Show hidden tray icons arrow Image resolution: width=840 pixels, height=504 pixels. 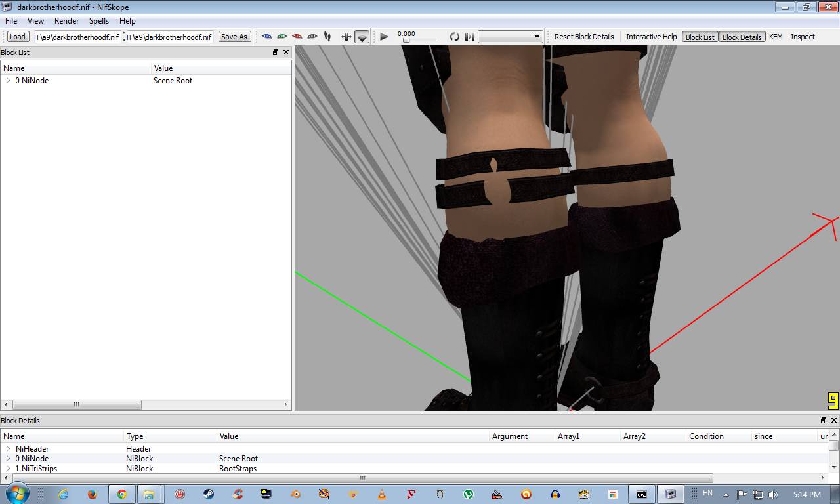click(726, 495)
